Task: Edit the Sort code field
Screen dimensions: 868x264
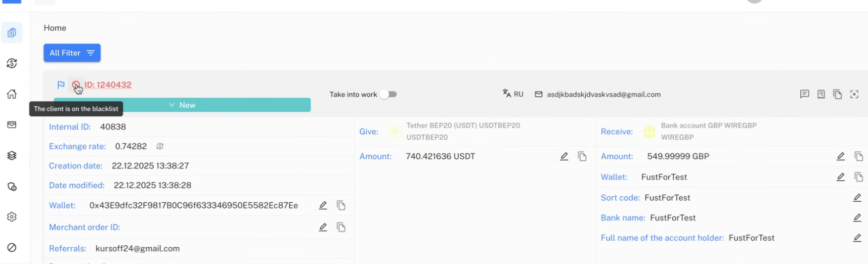Action: pyautogui.click(x=857, y=198)
